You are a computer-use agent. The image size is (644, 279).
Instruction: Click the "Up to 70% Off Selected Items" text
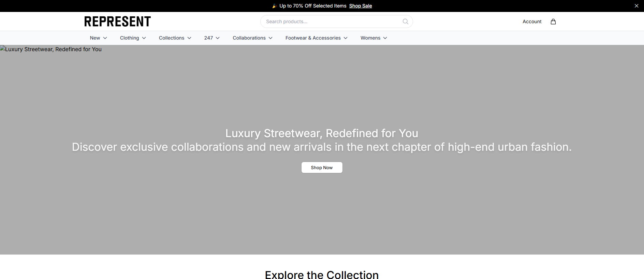click(313, 6)
